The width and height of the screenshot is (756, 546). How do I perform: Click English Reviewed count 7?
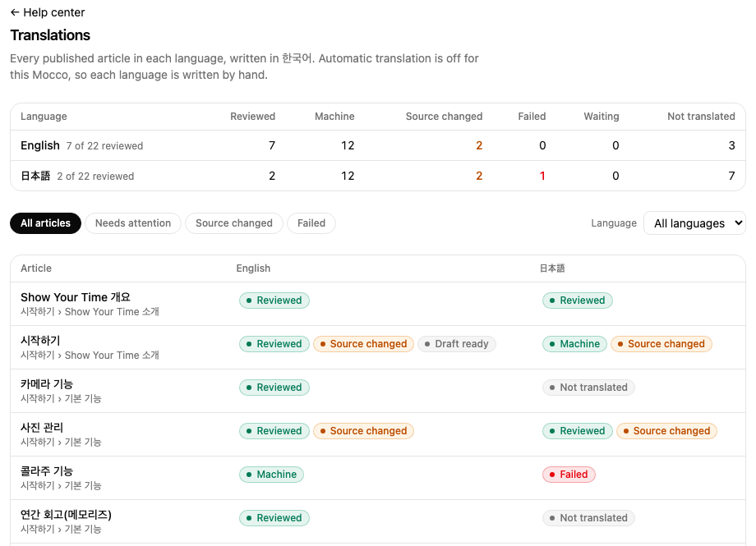[272, 145]
